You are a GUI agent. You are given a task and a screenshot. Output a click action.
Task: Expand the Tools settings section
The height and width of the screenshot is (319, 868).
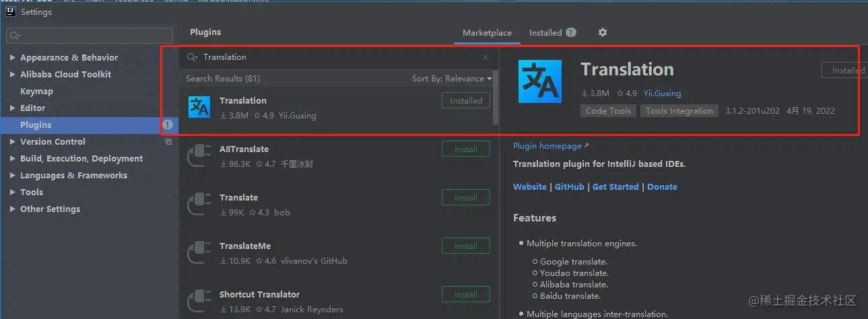[x=13, y=192]
